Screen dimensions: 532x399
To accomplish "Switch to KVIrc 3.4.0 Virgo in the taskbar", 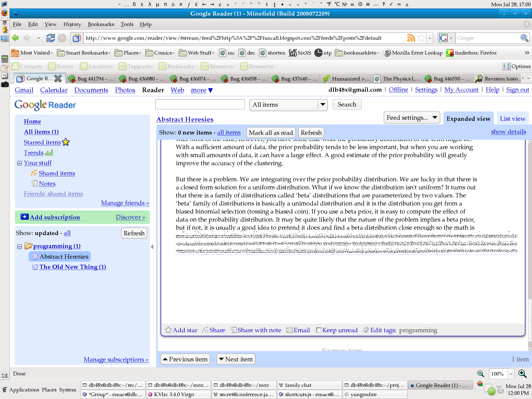I will click(x=178, y=394).
